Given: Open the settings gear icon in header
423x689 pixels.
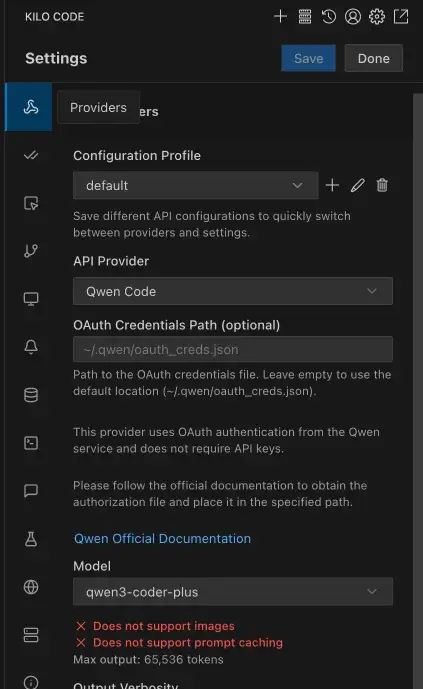Looking at the screenshot, I should tap(377, 17).
